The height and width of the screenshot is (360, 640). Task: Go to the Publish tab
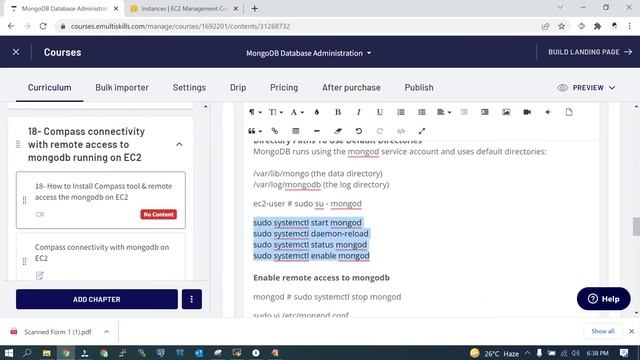pos(419,87)
